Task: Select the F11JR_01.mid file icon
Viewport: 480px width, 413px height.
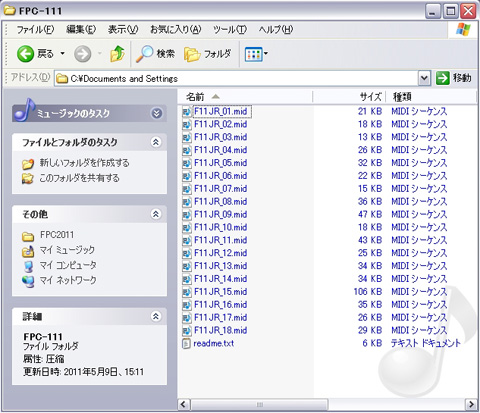Action: tap(187, 112)
